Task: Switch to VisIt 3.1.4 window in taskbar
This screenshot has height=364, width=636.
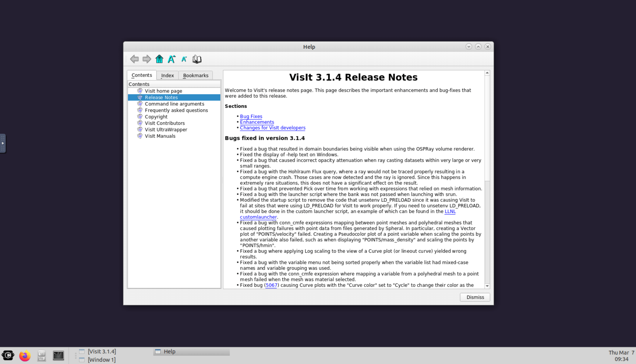Action: [x=102, y=351]
